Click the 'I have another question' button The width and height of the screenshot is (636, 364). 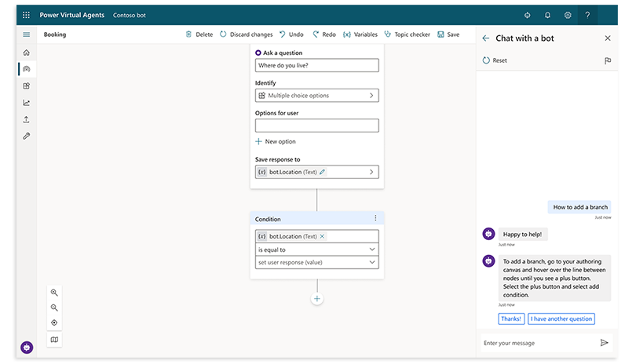[x=561, y=318]
